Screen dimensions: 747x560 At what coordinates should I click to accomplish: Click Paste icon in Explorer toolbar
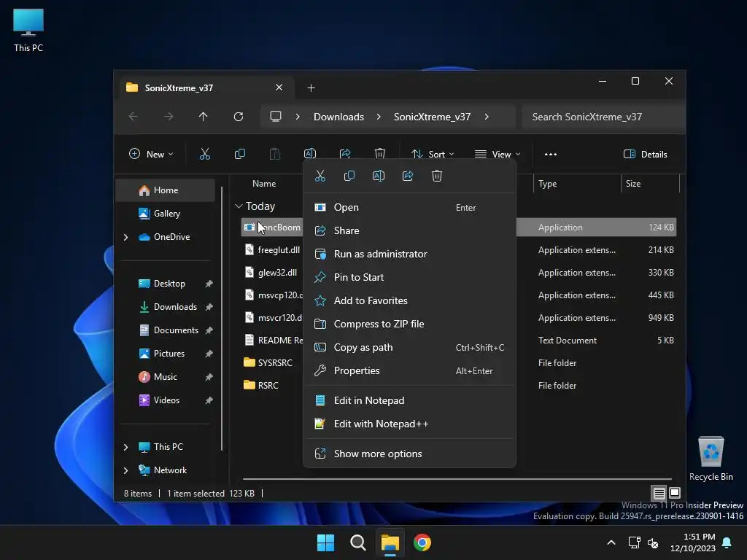(x=275, y=155)
